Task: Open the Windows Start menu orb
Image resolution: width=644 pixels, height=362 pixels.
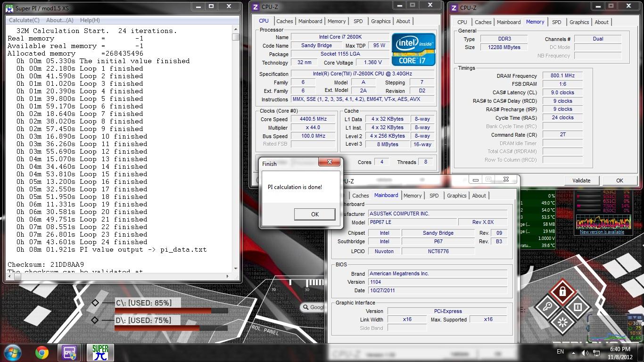Action: click(x=13, y=353)
